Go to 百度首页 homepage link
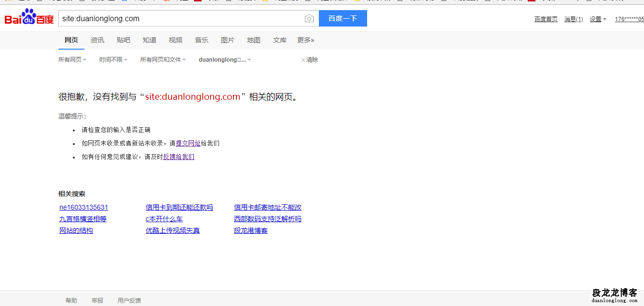This screenshot has width=644, height=306. pyautogui.click(x=546, y=19)
